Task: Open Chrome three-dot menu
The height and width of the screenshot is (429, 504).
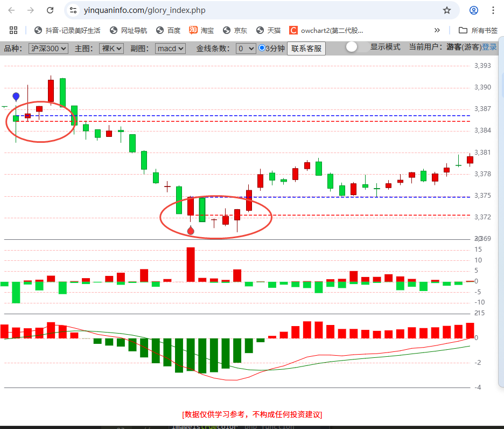Action: point(493,10)
